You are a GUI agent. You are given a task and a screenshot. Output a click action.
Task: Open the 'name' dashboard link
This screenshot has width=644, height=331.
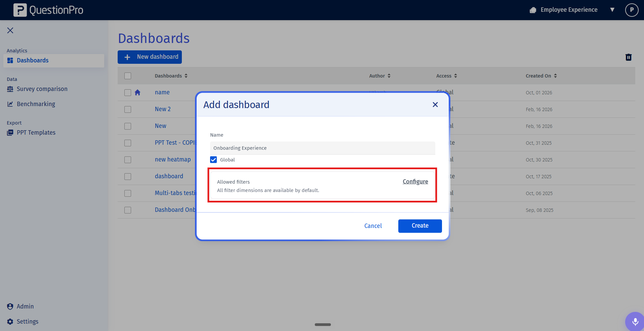click(x=162, y=92)
